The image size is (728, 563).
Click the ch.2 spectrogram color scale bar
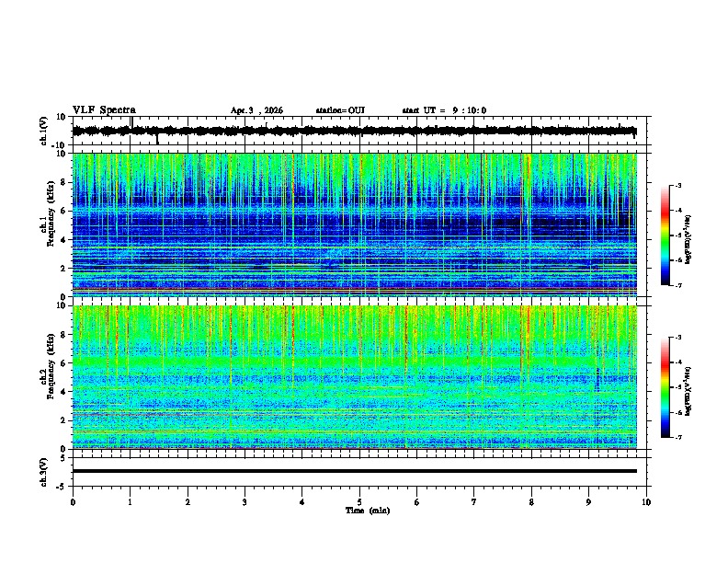pos(665,387)
